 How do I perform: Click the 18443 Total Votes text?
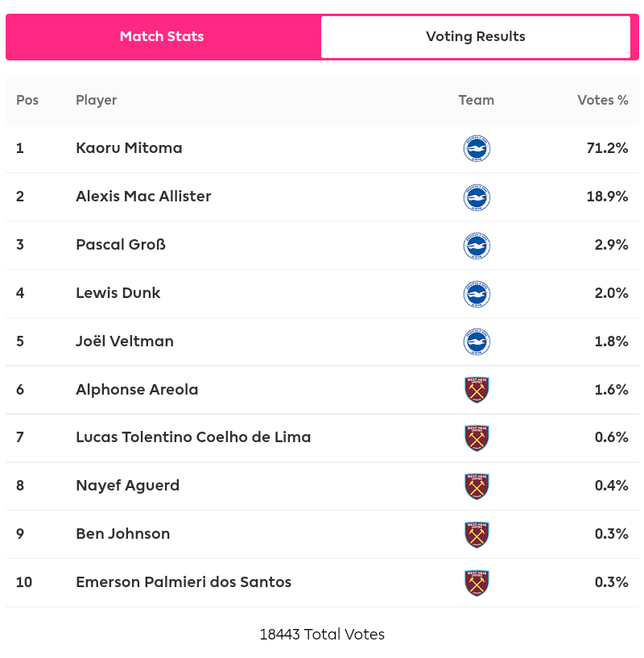tap(322, 635)
